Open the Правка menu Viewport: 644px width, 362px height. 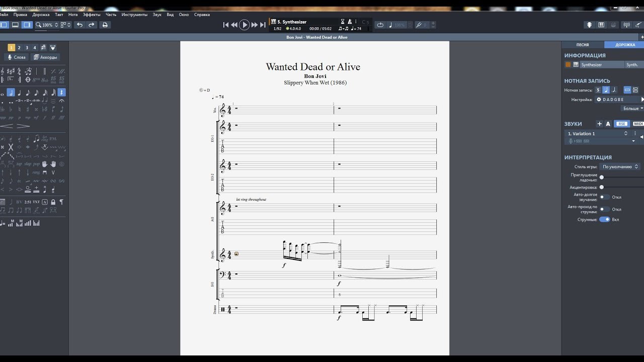[20, 15]
